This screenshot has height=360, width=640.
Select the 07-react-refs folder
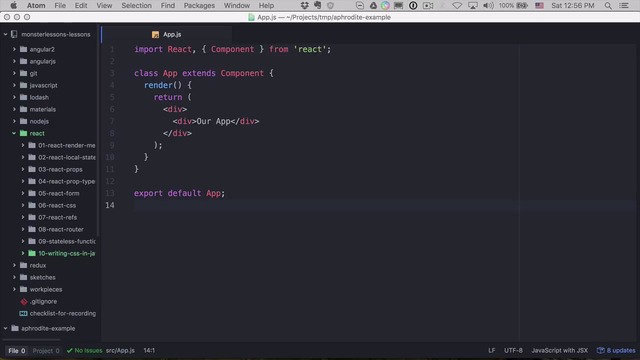(58, 218)
